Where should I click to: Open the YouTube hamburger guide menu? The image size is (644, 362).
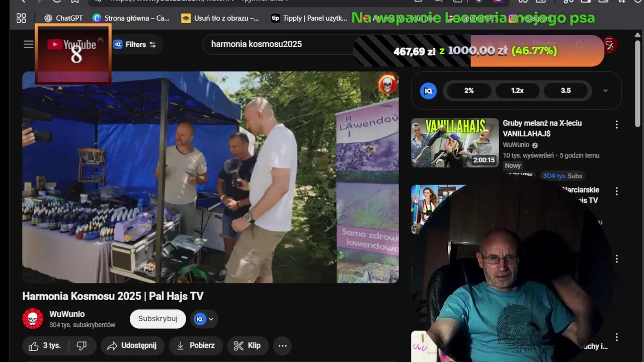tap(29, 44)
